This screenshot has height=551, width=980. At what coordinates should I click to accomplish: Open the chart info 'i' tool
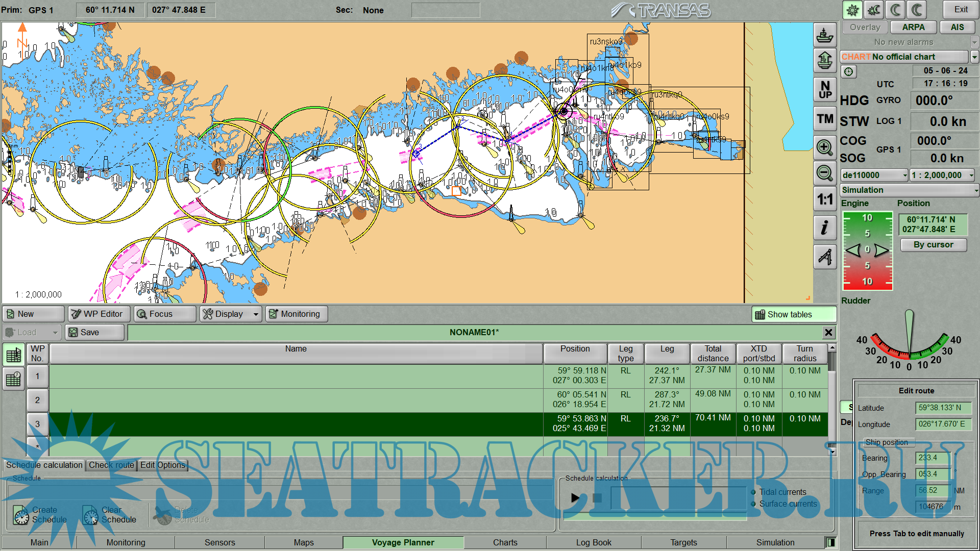click(824, 227)
